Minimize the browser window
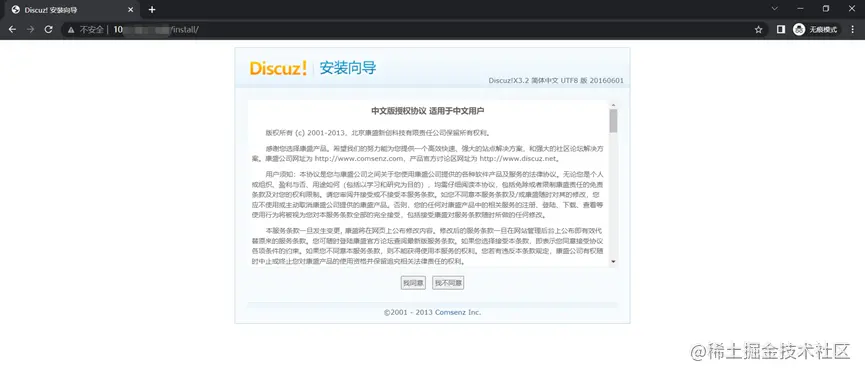The height and width of the screenshot is (376, 865). (x=800, y=8)
